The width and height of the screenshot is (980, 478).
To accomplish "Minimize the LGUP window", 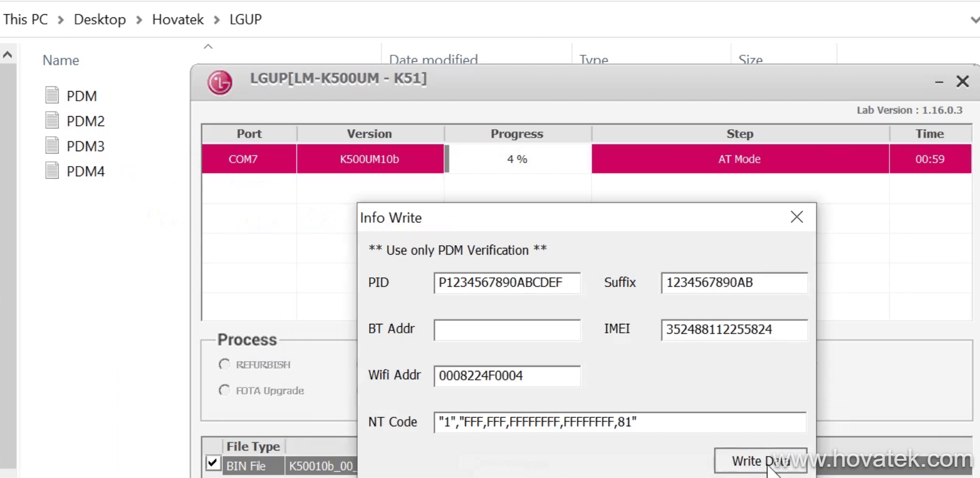I will 939,82.
